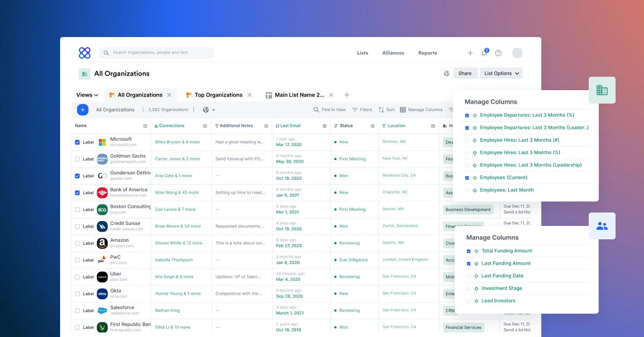Viewport: 644px width, 337px height.
Task: Switch to Main List Name tab
Action: coord(299,95)
